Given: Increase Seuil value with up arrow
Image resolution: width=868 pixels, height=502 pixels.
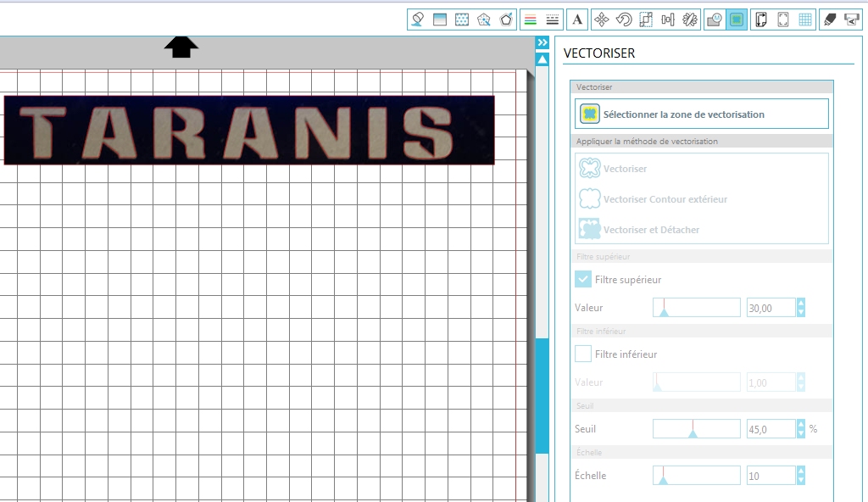Looking at the screenshot, I should pyautogui.click(x=801, y=425).
